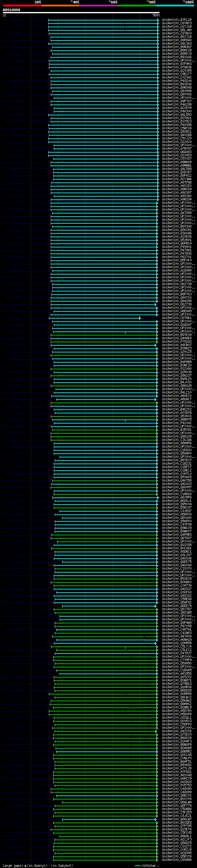Select hit label UniRef100_P49398

point(177,125)
